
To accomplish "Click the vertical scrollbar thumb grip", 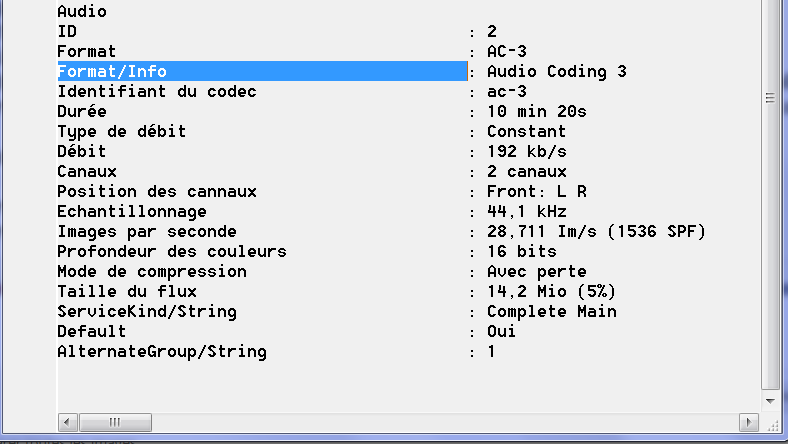I will [770, 98].
